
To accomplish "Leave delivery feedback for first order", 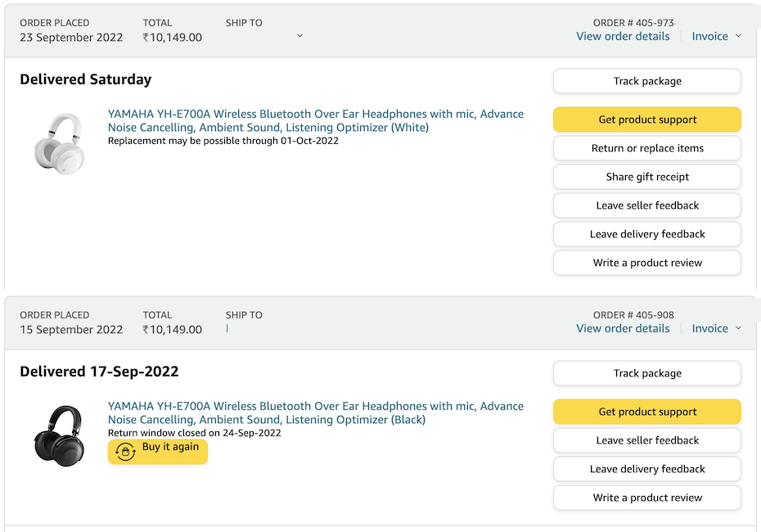I will (647, 234).
